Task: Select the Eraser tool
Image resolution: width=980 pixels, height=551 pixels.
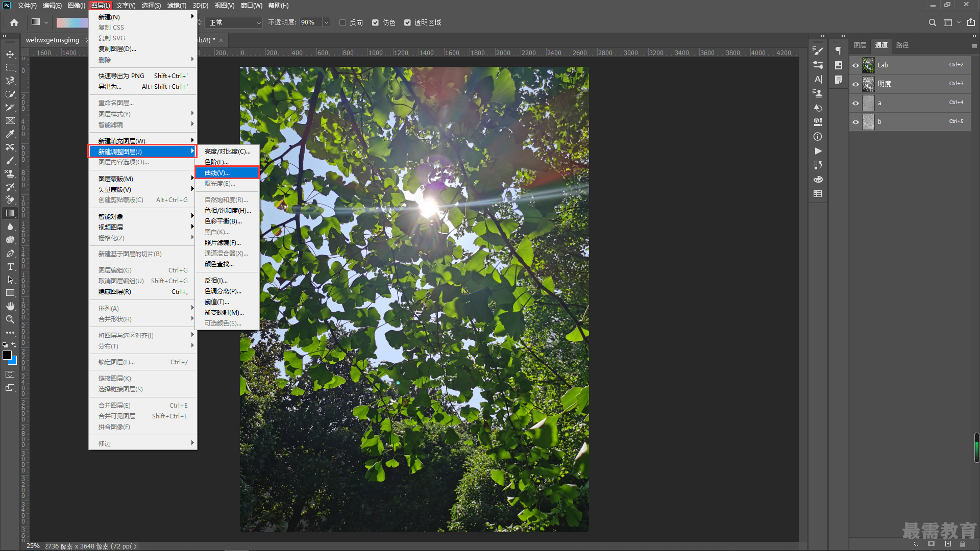Action: tap(10, 200)
